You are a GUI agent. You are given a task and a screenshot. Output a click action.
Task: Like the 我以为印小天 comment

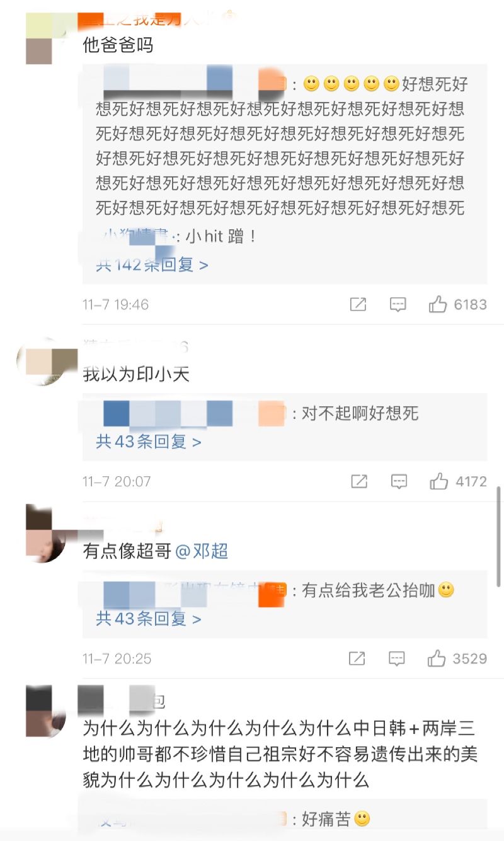click(x=439, y=482)
